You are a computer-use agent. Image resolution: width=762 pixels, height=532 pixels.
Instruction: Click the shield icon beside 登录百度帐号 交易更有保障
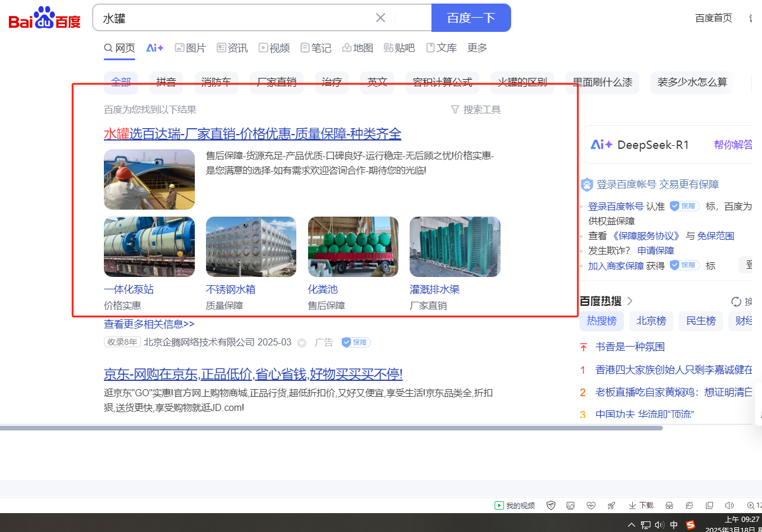586,185
